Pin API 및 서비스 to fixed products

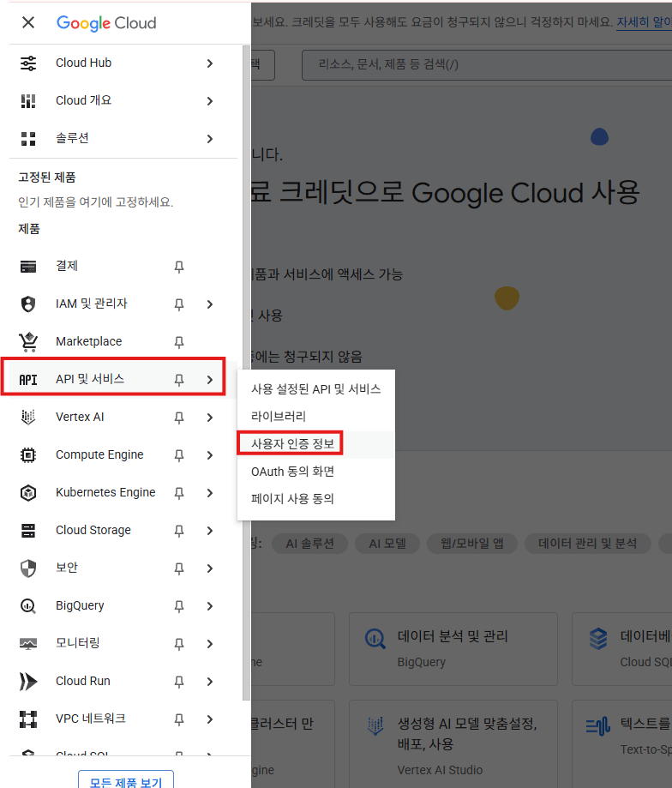click(179, 380)
